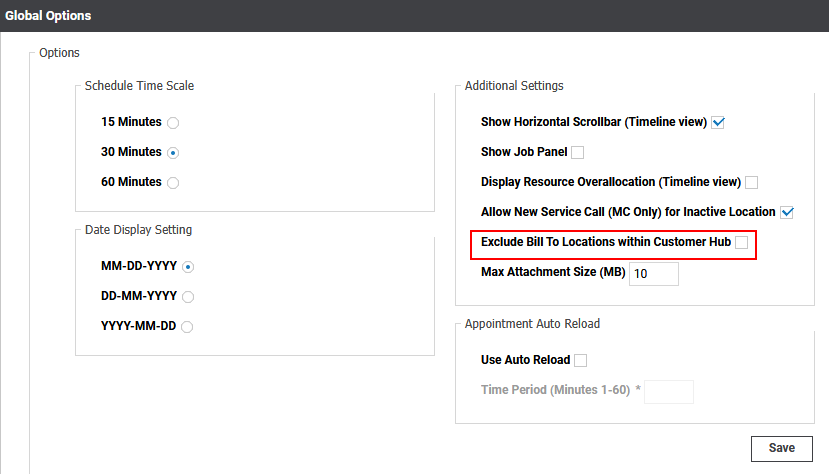This screenshot has height=474, width=834.
Task: Click the Date Display Setting group heading
Action: [x=138, y=230]
